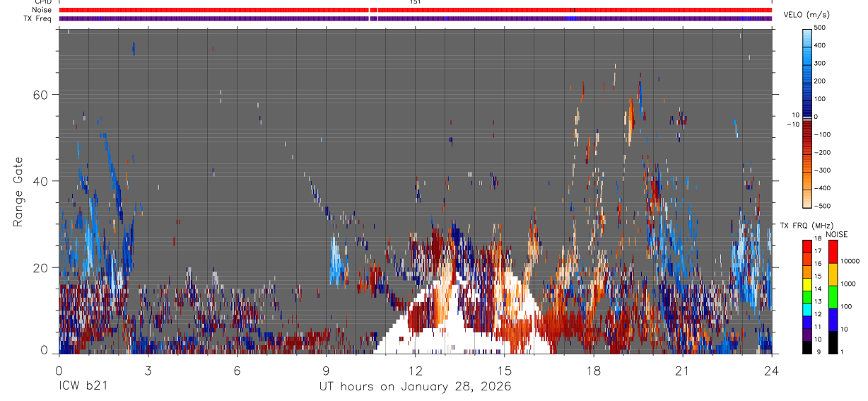Click the 'UT hours on January 28, 2026' label
This screenshot has height=401, width=868.
(x=415, y=387)
